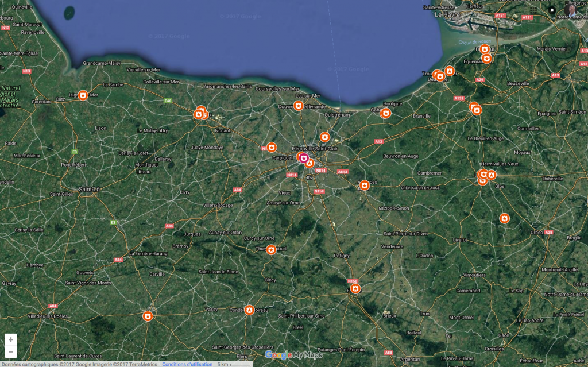The image size is (588, 367).
Task: Zoom out of the map
Action: pos(11,351)
